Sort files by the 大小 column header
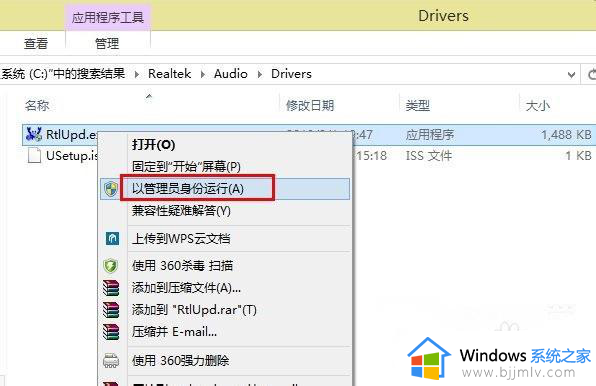Screen dimensions: 596x386 (537, 105)
